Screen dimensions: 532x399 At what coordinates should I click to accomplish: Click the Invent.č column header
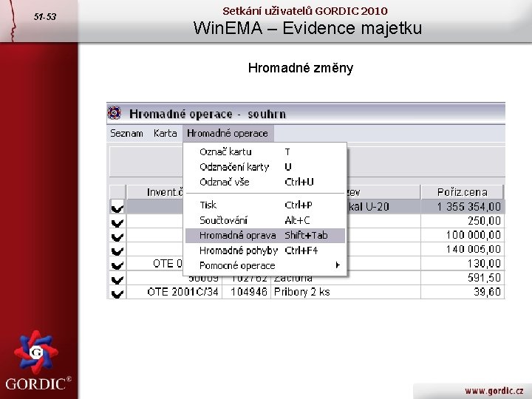pos(154,192)
